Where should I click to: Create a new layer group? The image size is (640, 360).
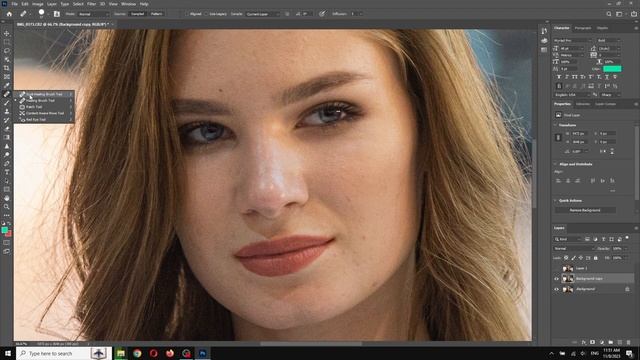pyautogui.click(x=611, y=342)
